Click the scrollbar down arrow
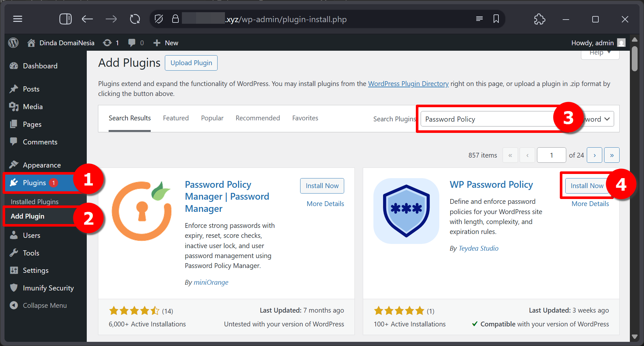644x346 pixels. pos(634,337)
